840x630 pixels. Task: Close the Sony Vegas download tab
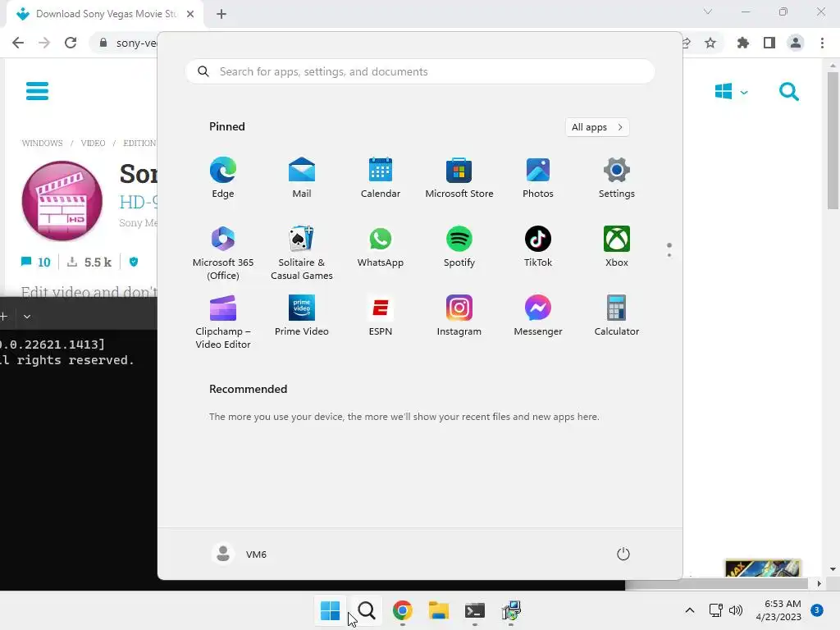coord(190,14)
